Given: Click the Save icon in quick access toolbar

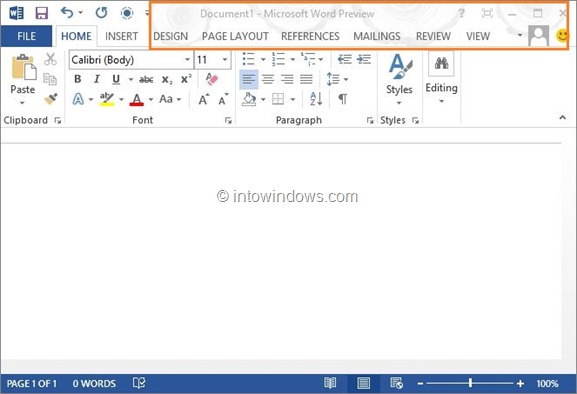Looking at the screenshot, I should coord(41,13).
